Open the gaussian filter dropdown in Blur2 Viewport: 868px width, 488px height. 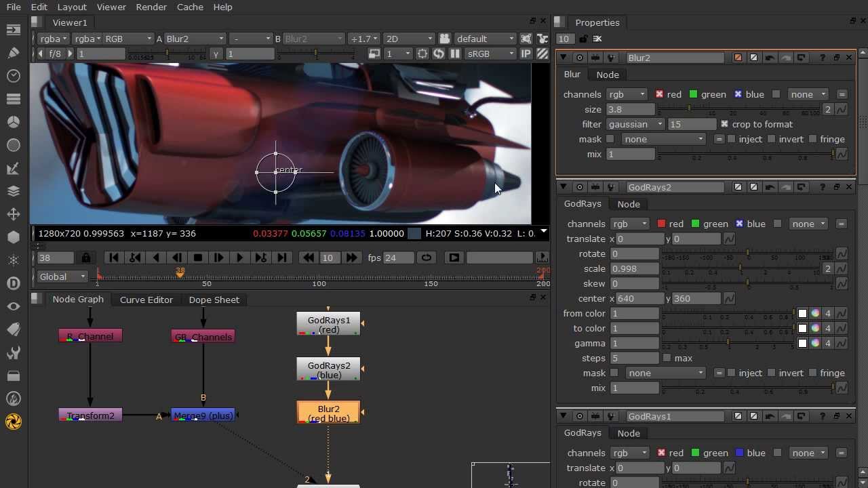tap(634, 124)
